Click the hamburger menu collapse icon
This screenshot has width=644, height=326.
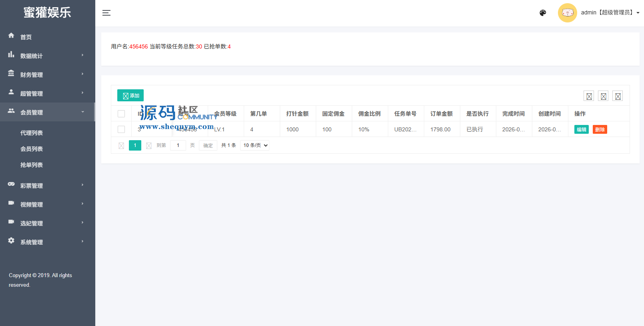(106, 13)
